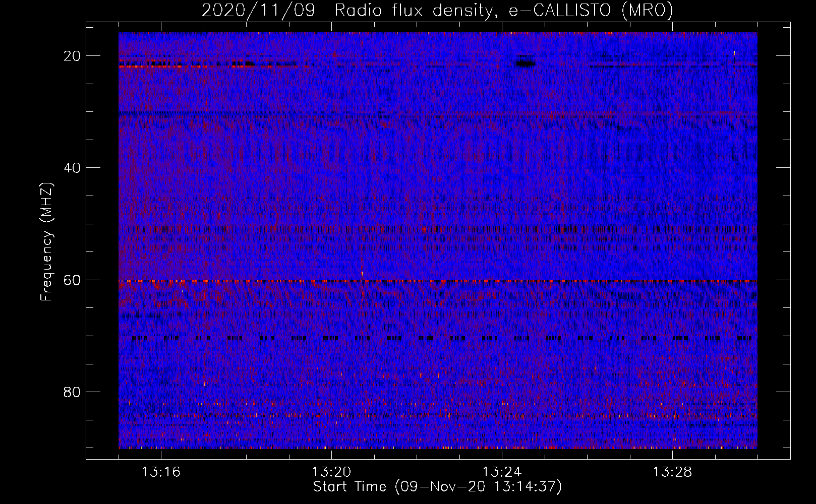Click the 60 MHz frequency tick label

(x=73, y=280)
